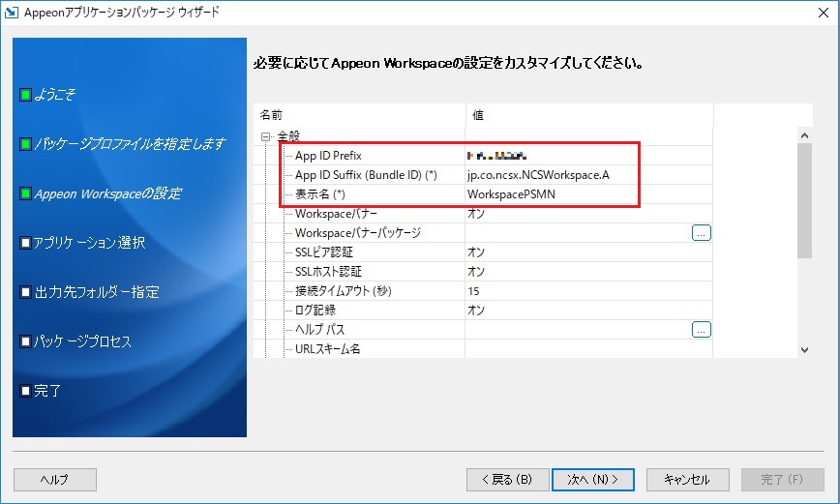Viewport: 840px width, 504px height.
Task: Open browse for Workspaceバナーパッケージ
Action: (702, 233)
